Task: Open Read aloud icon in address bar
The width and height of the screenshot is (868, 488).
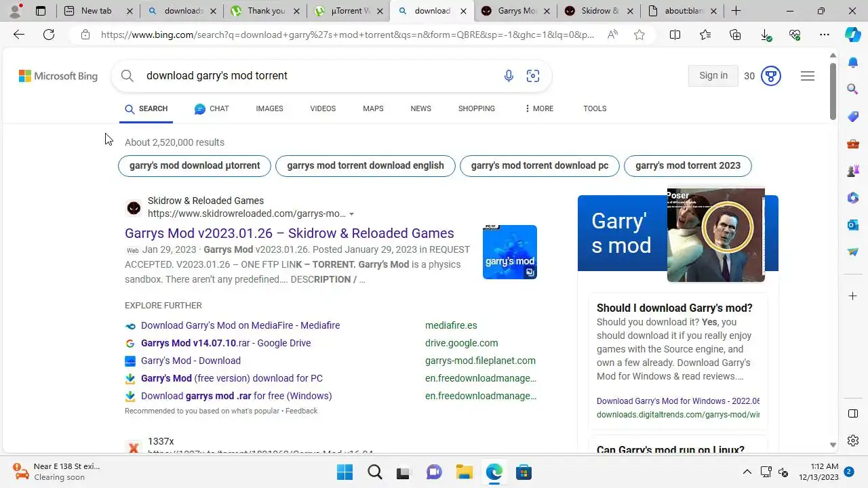Action: tap(613, 35)
